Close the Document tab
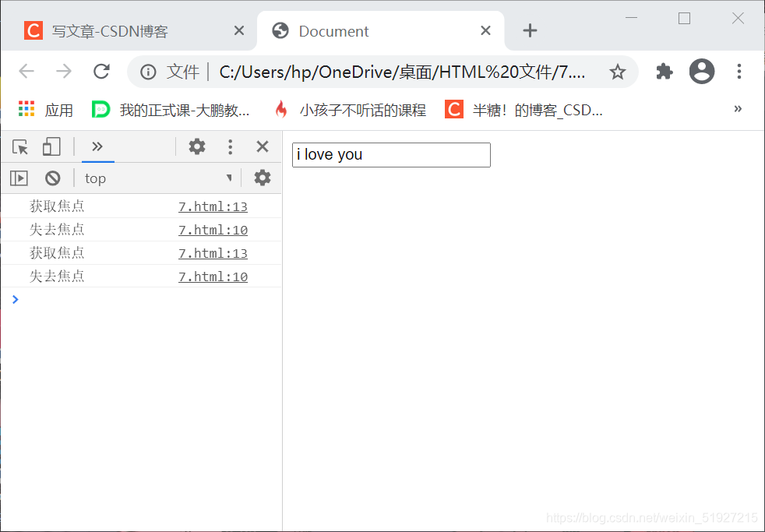Screen dimensions: 765x532 click(485, 30)
